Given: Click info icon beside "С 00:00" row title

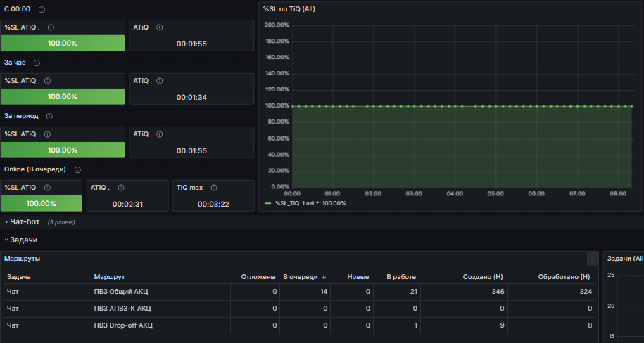Looking at the screenshot, I should pos(42,9).
